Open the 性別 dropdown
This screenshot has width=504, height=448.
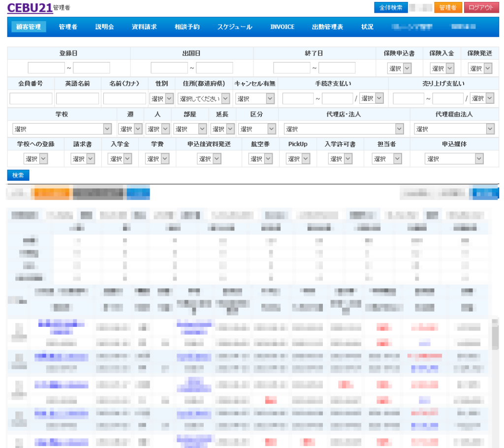[161, 98]
